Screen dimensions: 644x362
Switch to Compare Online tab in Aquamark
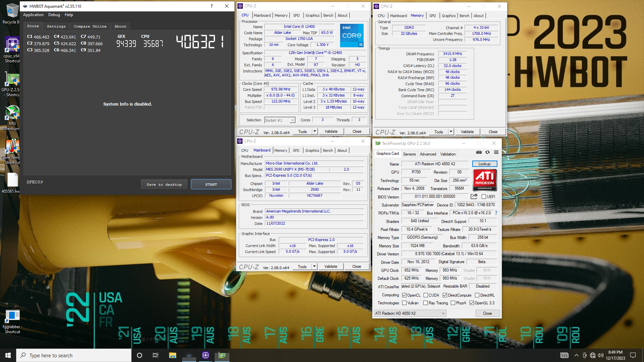tap(90, 26)
